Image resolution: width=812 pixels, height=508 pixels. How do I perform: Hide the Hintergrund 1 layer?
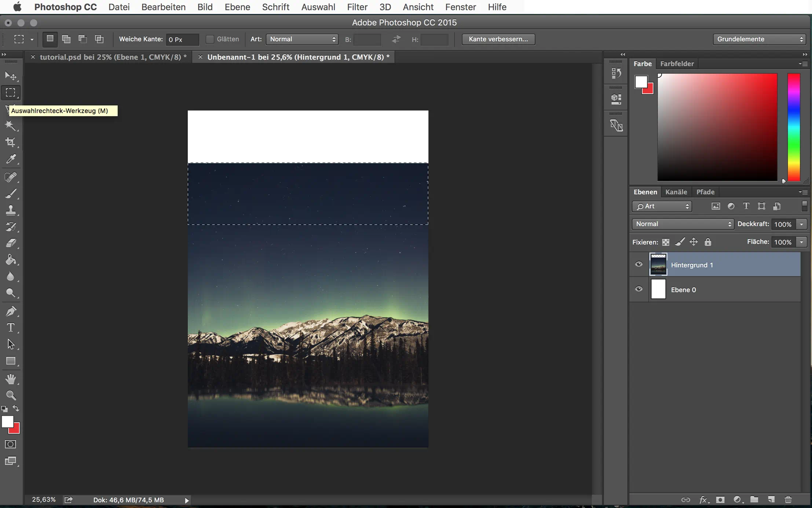[639, 264]
